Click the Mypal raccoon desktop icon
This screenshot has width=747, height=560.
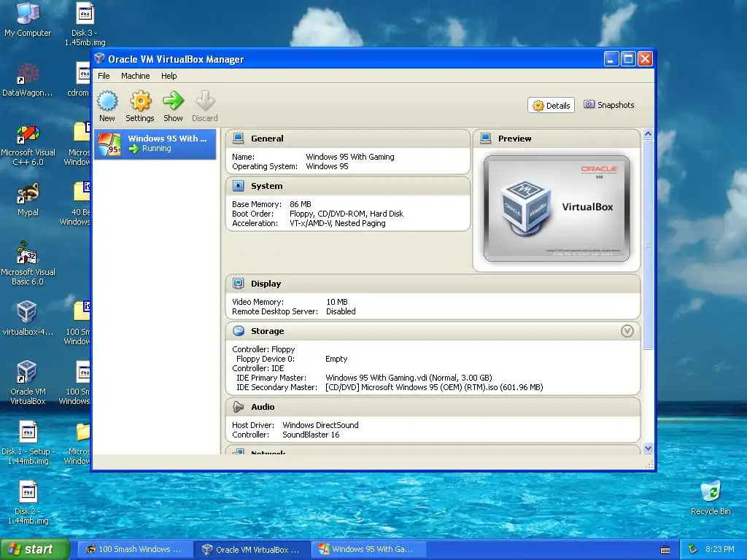28,200
